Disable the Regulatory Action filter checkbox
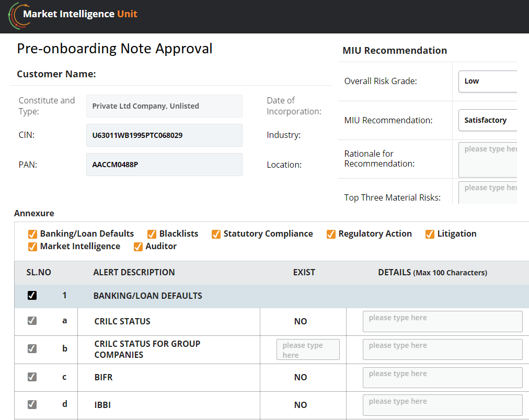The width and height of the screenshot is (529, 420). (x=331, y=234)
